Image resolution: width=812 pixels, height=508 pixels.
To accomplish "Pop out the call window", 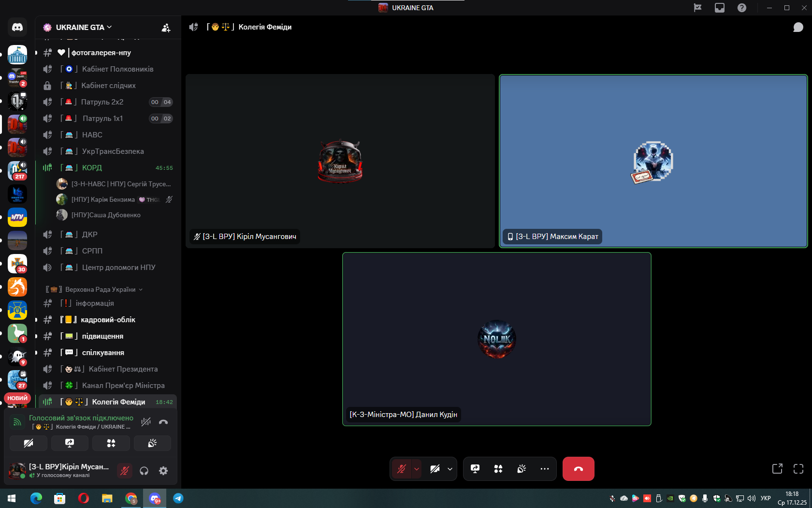I will tap(777, 469).
